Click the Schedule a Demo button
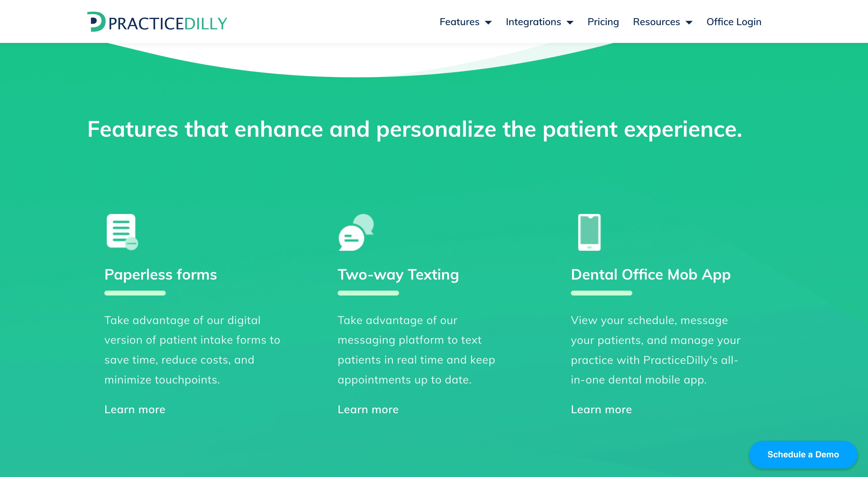The height and width of the screenshot is (477, 868). pyautogui.click(x=803, y=454)
